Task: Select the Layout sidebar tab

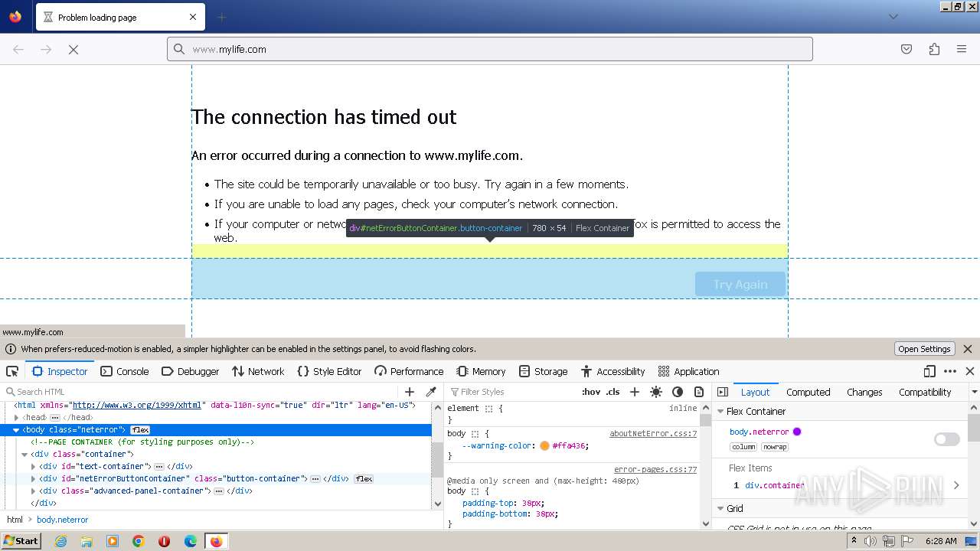Action: pos(755,392)
